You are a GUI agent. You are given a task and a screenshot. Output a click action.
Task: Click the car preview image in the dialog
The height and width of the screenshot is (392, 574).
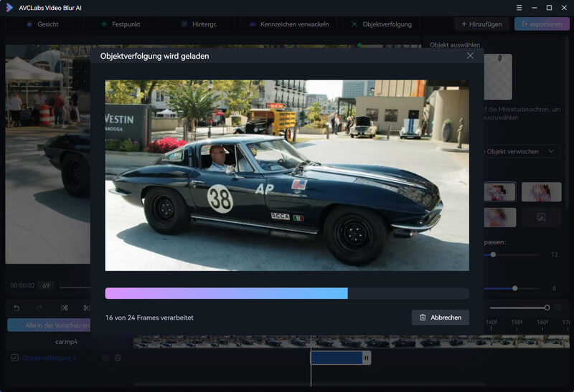[x=287, y=176]
